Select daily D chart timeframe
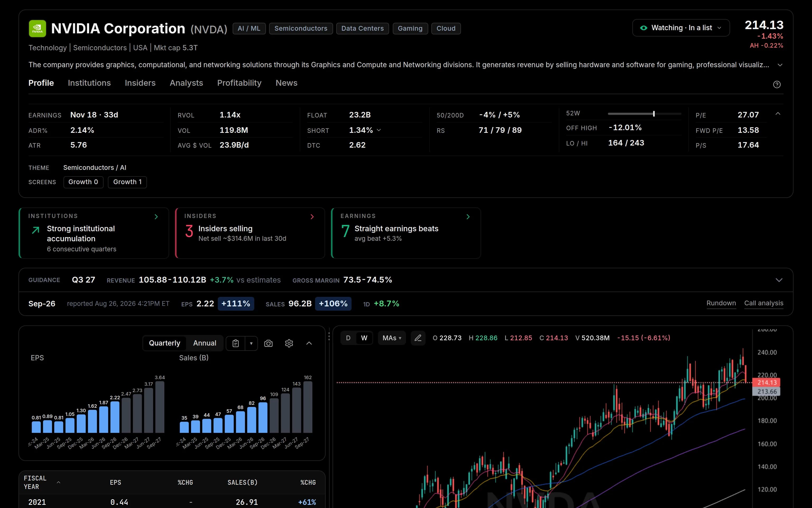This screenshot has height=508, width=812. pos(348,338)
